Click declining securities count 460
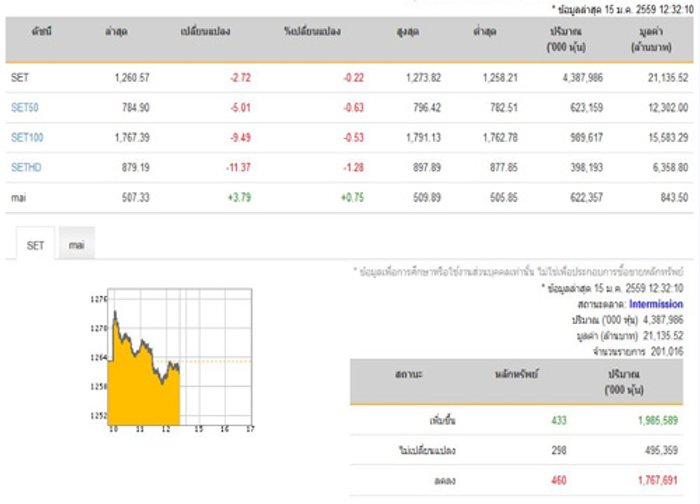 tap(559, 480)
